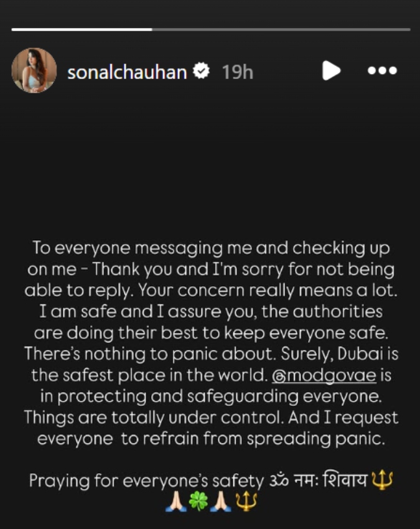Viewport: 420px width, 529px height.
Task: Tap the story message text area
Action: pos(210,342)
